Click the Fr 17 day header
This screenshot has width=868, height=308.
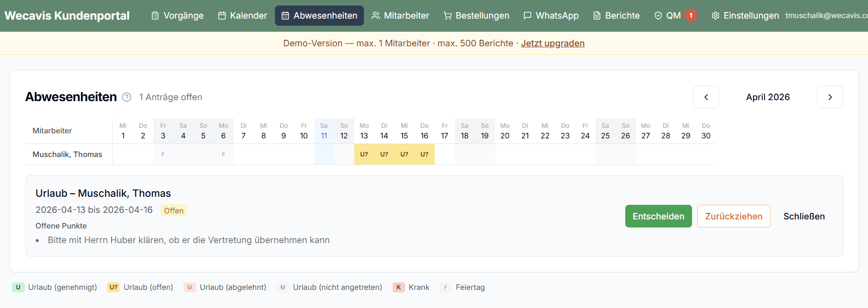pyautogui.click(x=444, y=131)
